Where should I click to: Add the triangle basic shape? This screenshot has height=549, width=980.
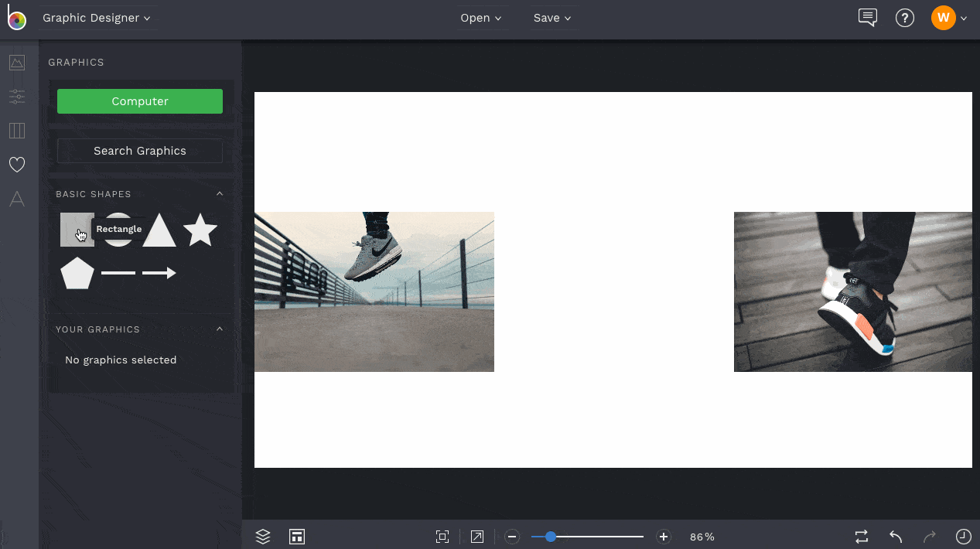coord(159,230)
